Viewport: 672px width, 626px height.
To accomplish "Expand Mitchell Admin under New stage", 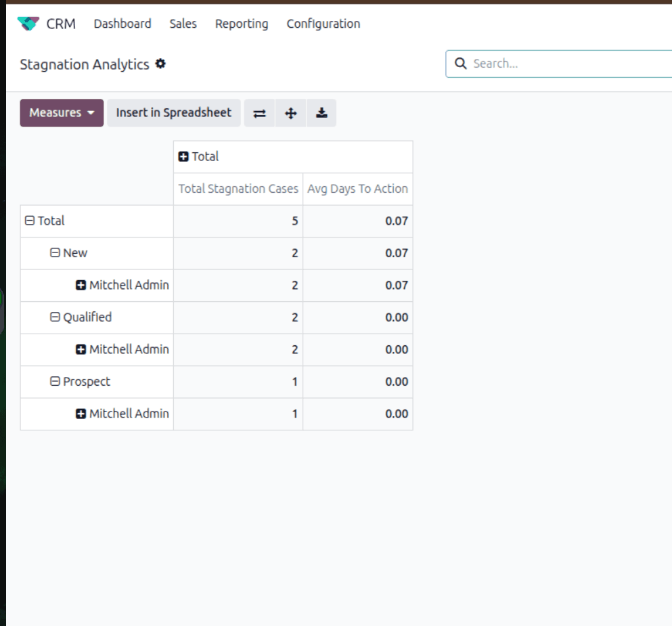I will click(81, 286).
